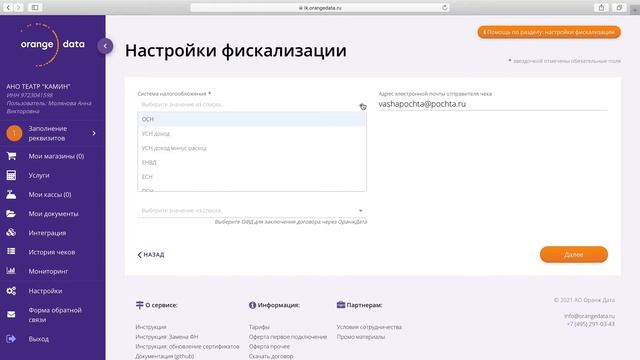Open Инструкция: обновление сертификатов link
The image size is (640, 360).
click(x=187, y=346)
